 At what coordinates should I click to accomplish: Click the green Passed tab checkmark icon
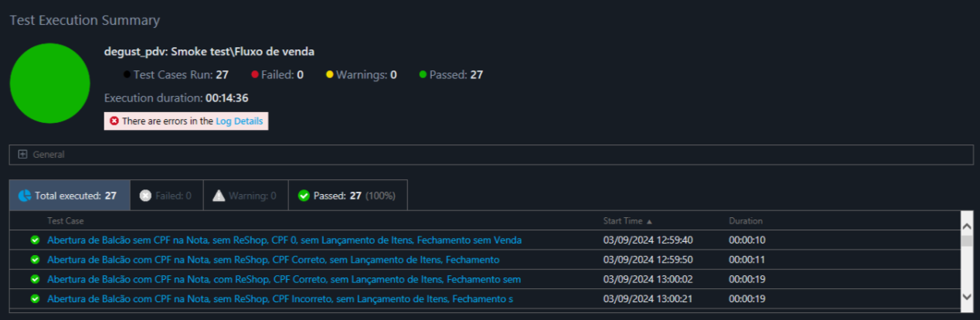[304, 196]
